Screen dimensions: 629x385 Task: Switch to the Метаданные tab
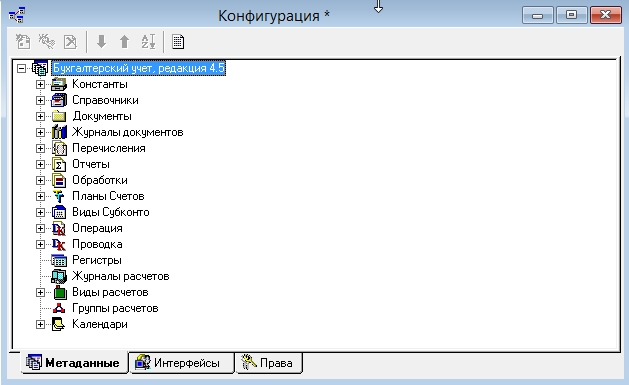point(74,363)
